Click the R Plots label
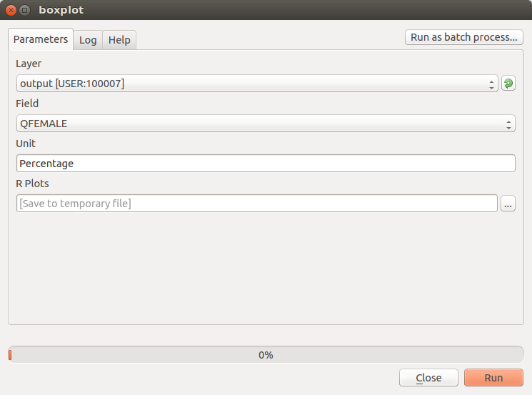Viewport: 532px width, 395px height. [32, 184]
